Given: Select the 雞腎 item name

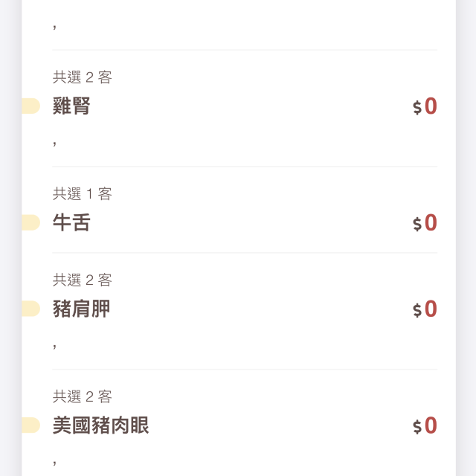Looking at the screenshot, I should [71, 106].
